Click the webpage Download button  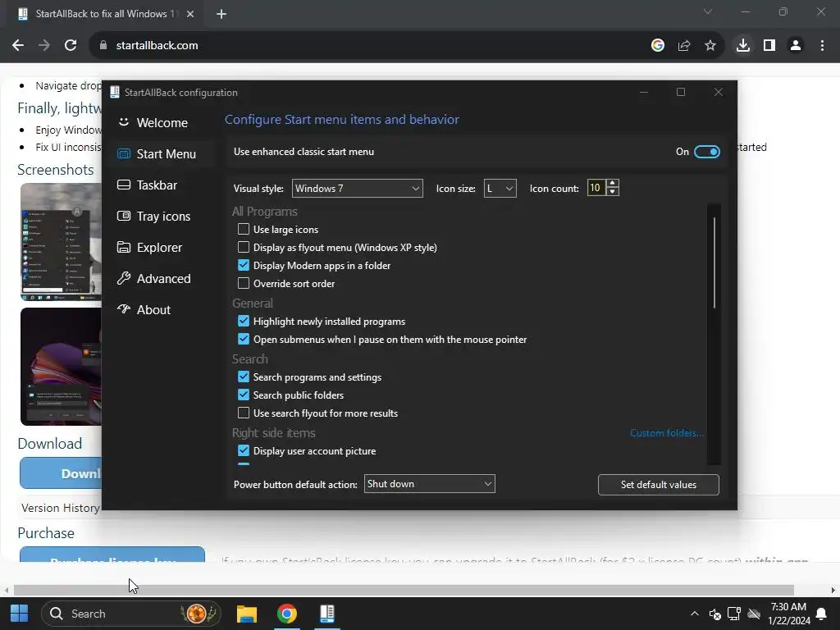click(61, 473)
